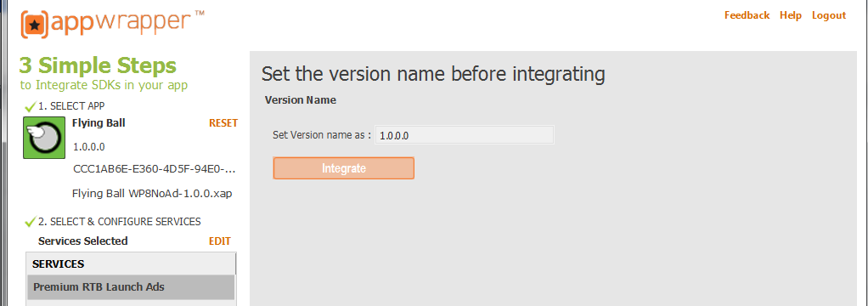The height and width of the screenshot is (306, 868).
Task: Click the Set Version name input field
Action: coord(465,134)
